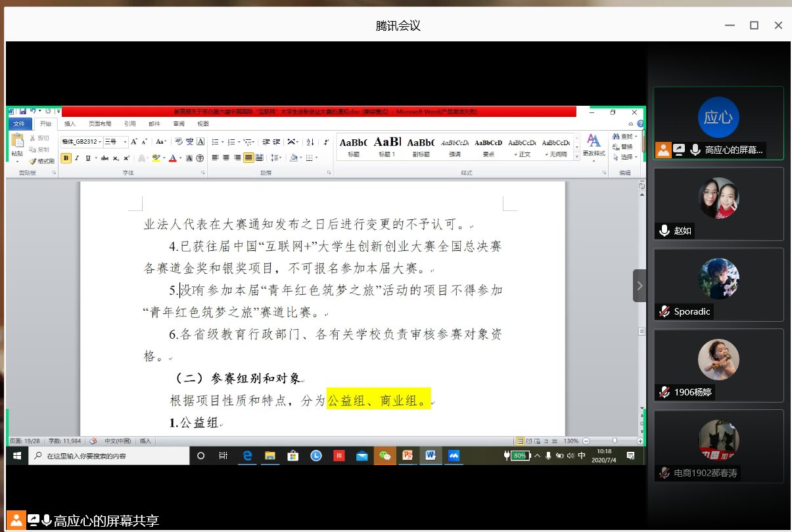Center-align text using the center icon
This screenshot has height=532, width=792.
(x=226, y=158)
